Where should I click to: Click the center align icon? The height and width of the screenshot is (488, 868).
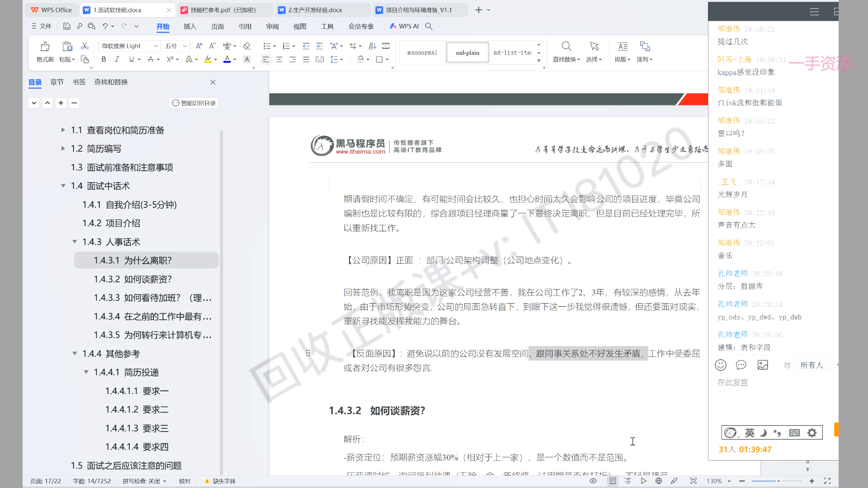pyautogui.click(x=279, y=59)
